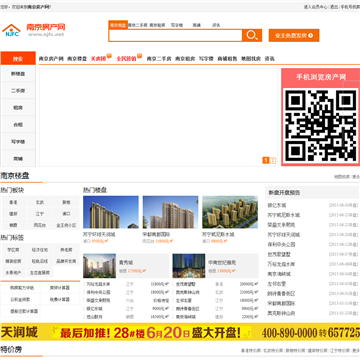Open 保利中央公园 in 新盘开盘预告

[281, 244]
